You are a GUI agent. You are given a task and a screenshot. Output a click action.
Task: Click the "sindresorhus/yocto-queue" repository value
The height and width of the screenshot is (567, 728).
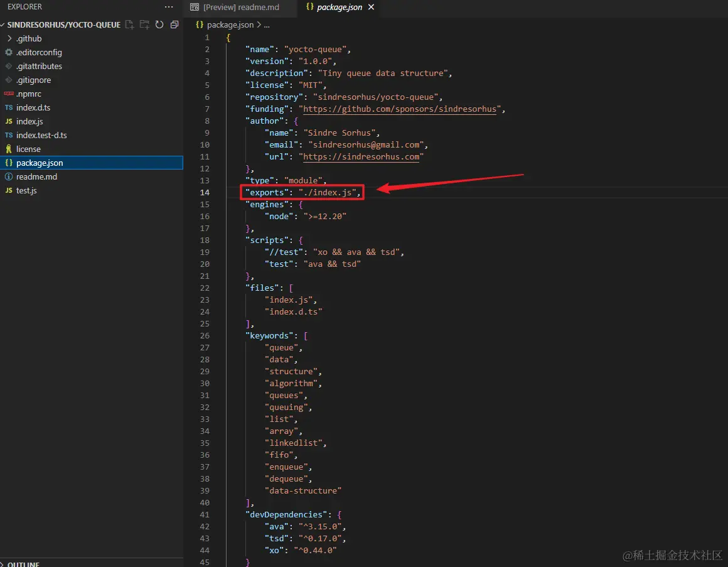tap(375, 97)
